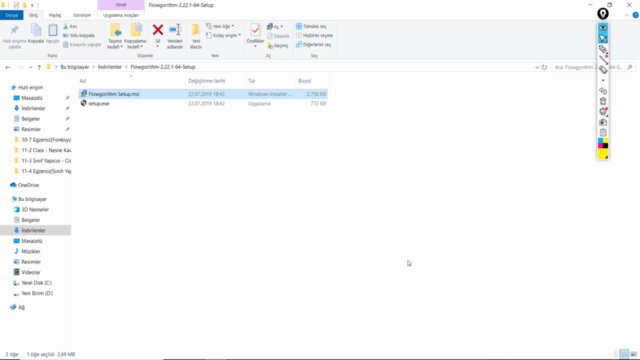
Task: Switch to the Giriş ribbon tab
Action: point(33,15)
